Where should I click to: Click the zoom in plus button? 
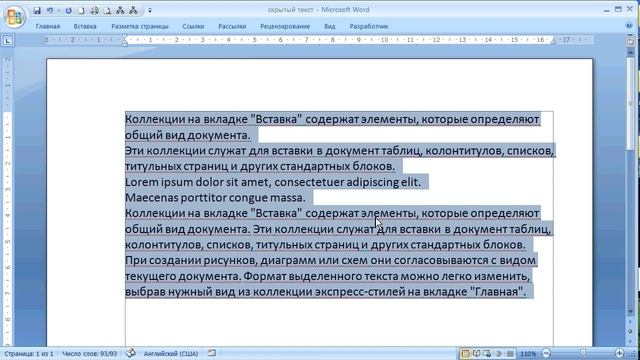[x=619, y=353]
